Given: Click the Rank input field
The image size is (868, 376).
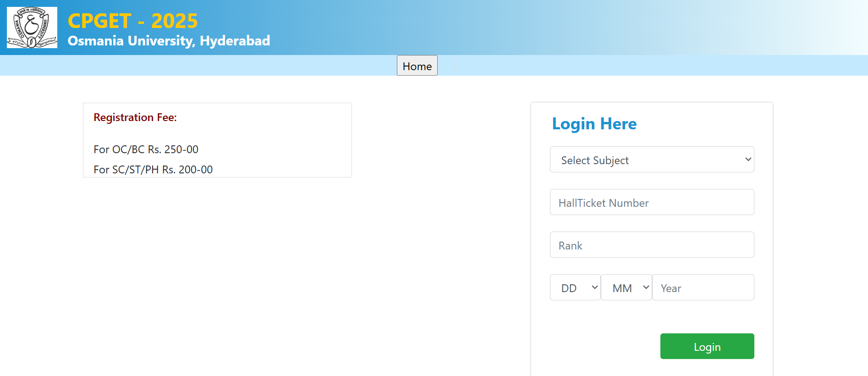Looking at the screenshot, I should 652,245.
